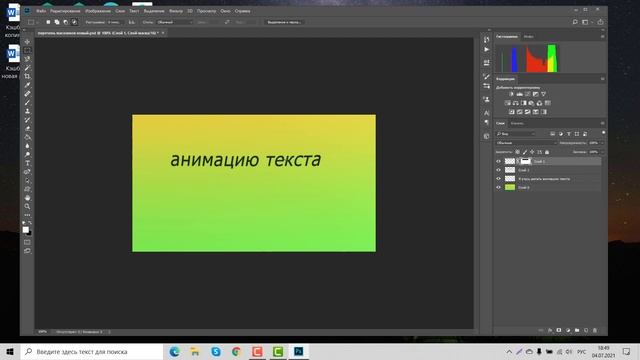Select the Horizontal Type tool

pos(27,163)
